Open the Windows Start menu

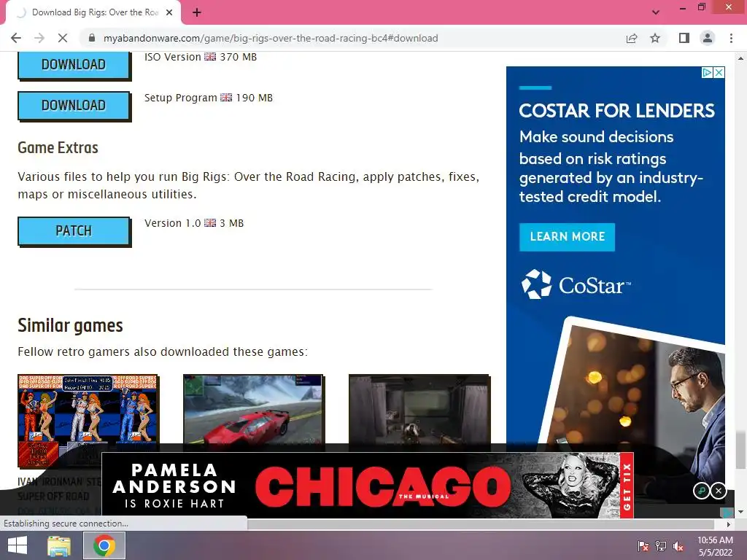(18, 545)
